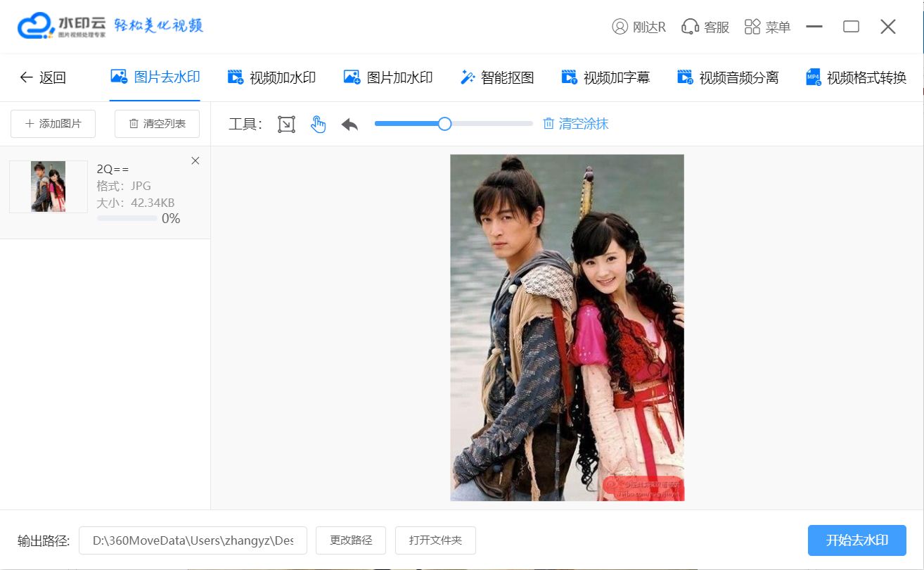Start watermark removal with 开始去水印
The image size is (924, 570).
coord(857,540)
